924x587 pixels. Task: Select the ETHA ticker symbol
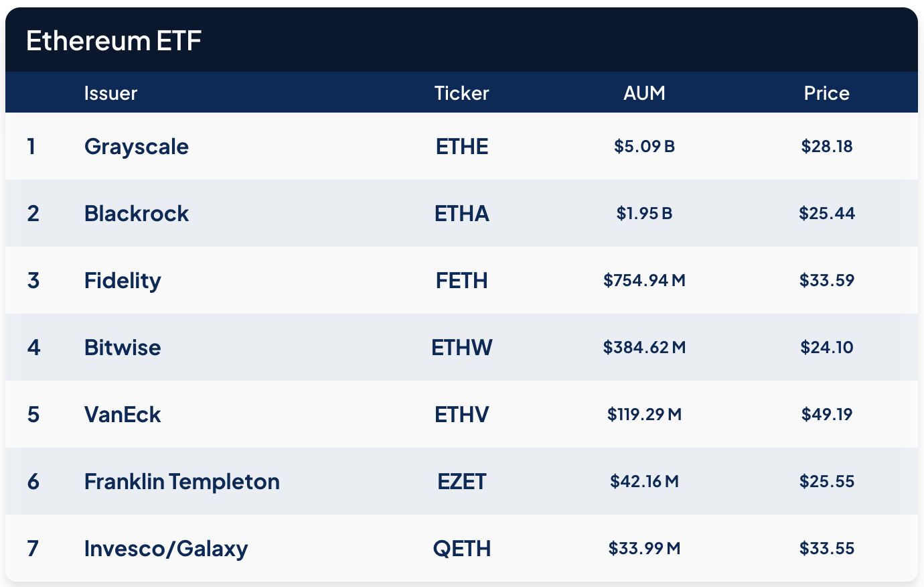tap(462, 214)
